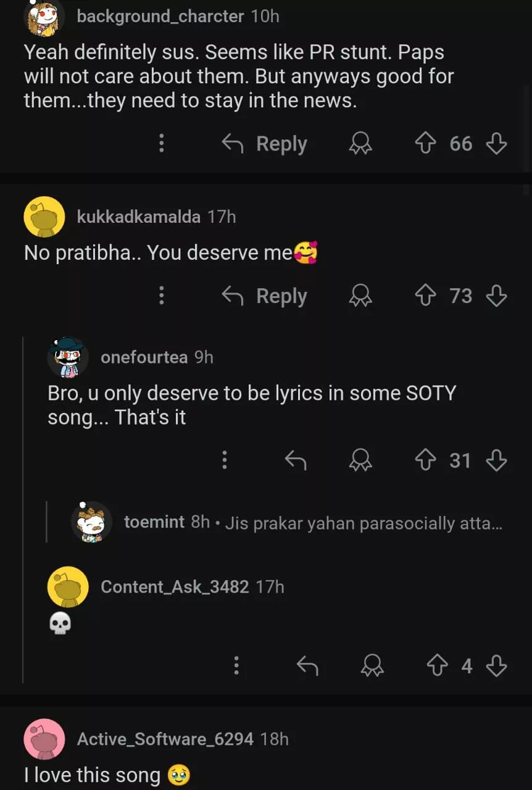532x790 pixels.
Task: Downvote onefourtea's reply
Action: click(496, 460)
